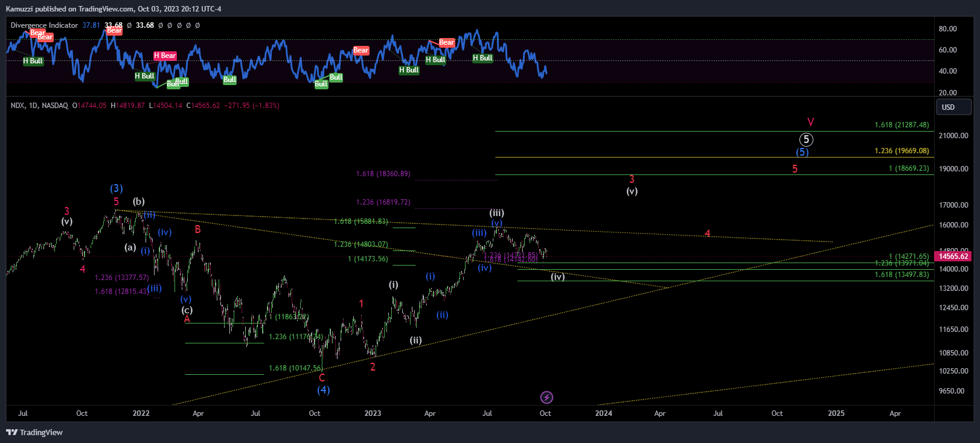Click 21000.00 on the price axis
This screenshot has height=443, width=980.
pos(953,136)
